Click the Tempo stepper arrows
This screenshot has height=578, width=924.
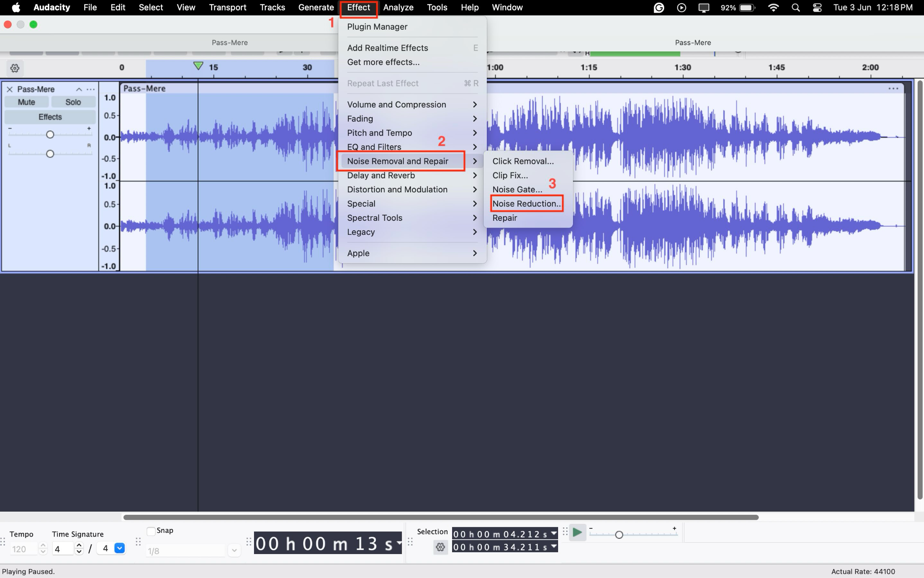click(x=43, y=549)
